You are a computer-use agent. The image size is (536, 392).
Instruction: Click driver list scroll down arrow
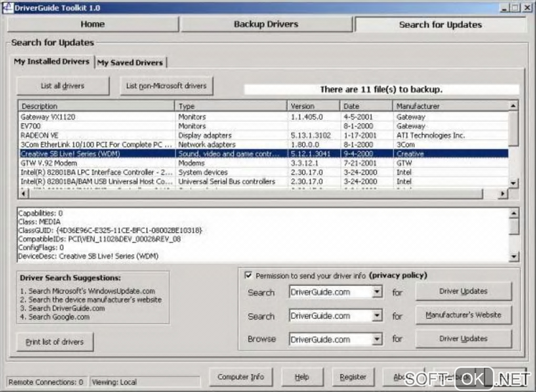coord(513,183)
